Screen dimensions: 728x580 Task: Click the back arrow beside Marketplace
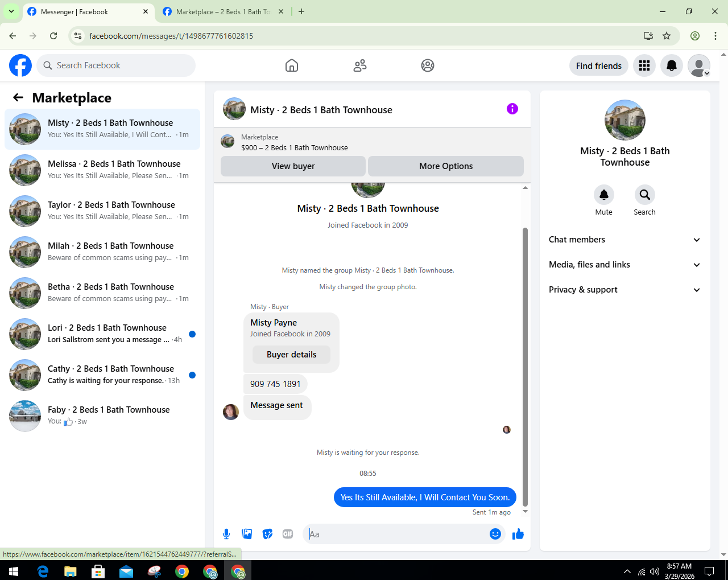(x=18, y=97)
